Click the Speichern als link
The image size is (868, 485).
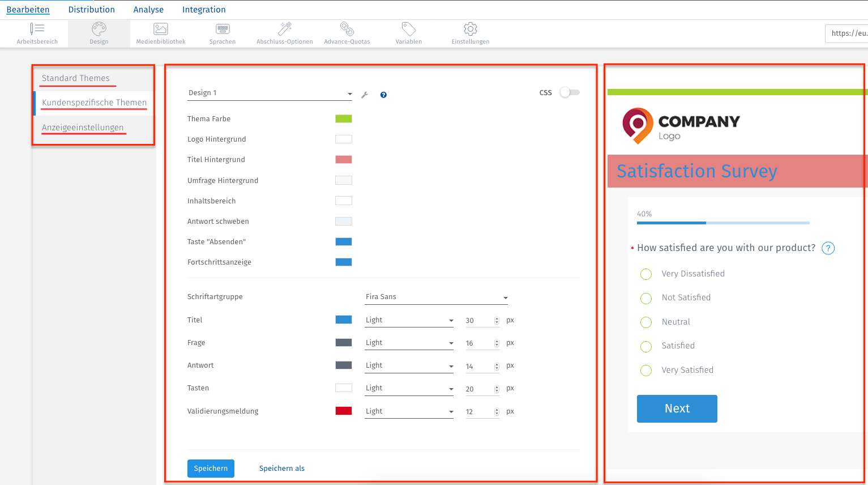pyautogui.click(x=282, y=468)
